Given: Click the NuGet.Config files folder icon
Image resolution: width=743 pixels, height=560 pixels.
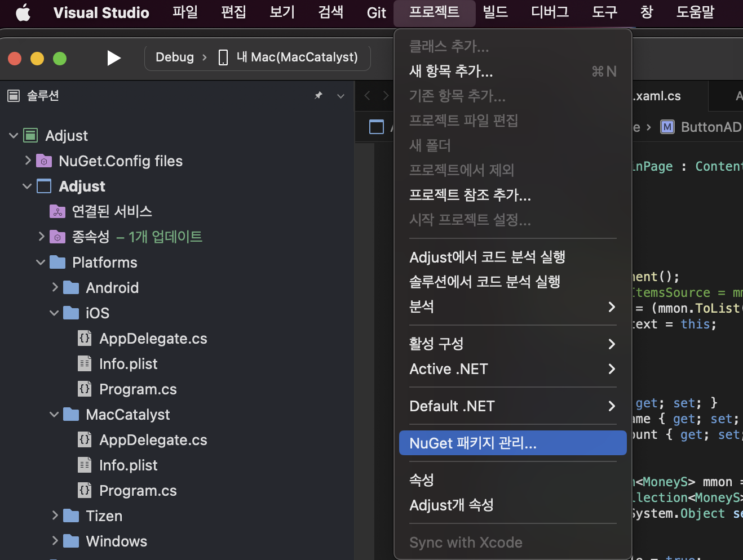Looking at the screenshot, I should (44, 161).
